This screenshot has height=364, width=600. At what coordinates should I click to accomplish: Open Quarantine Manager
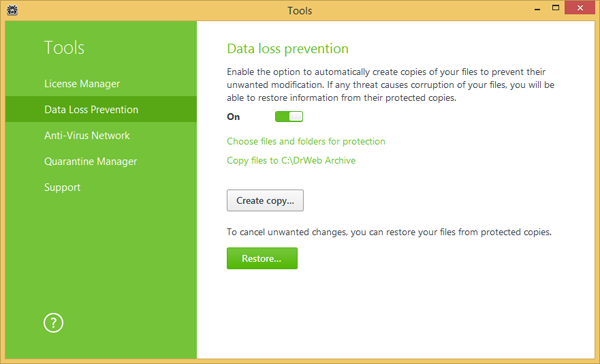click(90, 162)
